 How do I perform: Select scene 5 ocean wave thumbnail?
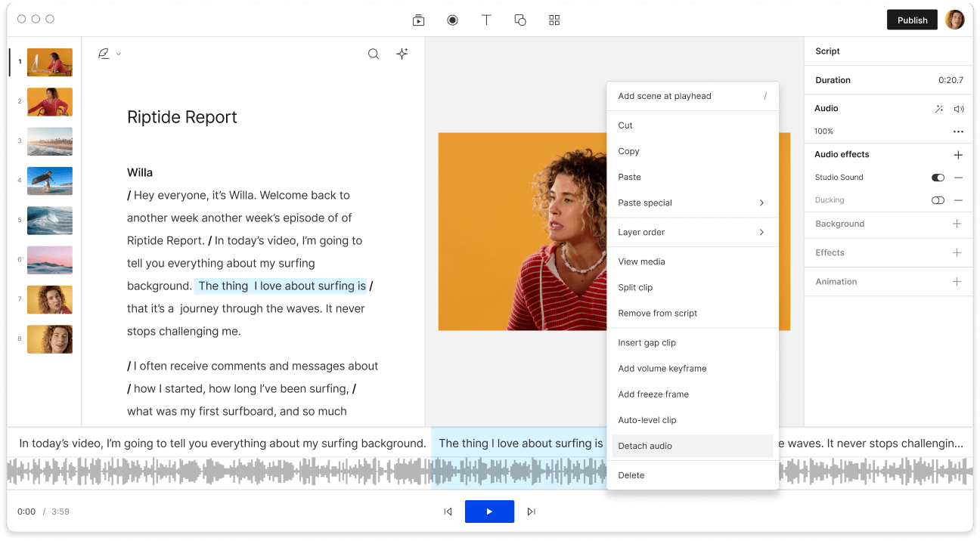[x=50, y=221]
